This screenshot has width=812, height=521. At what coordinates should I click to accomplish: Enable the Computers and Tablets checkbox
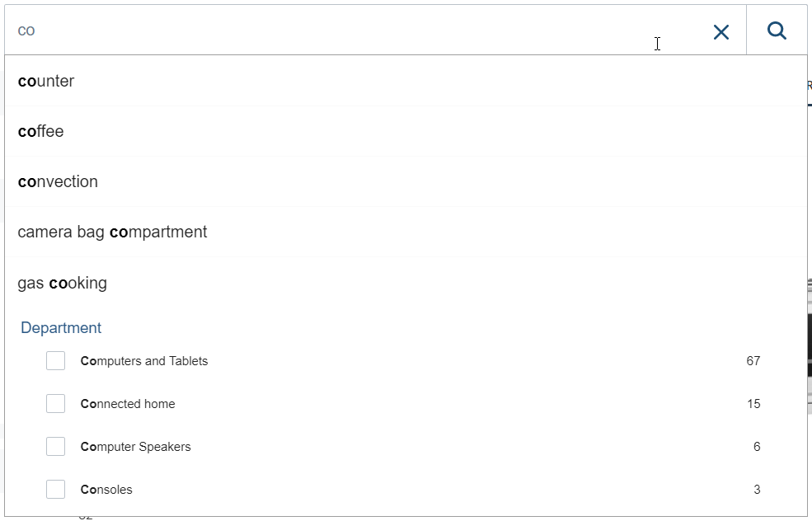(55, 360)
